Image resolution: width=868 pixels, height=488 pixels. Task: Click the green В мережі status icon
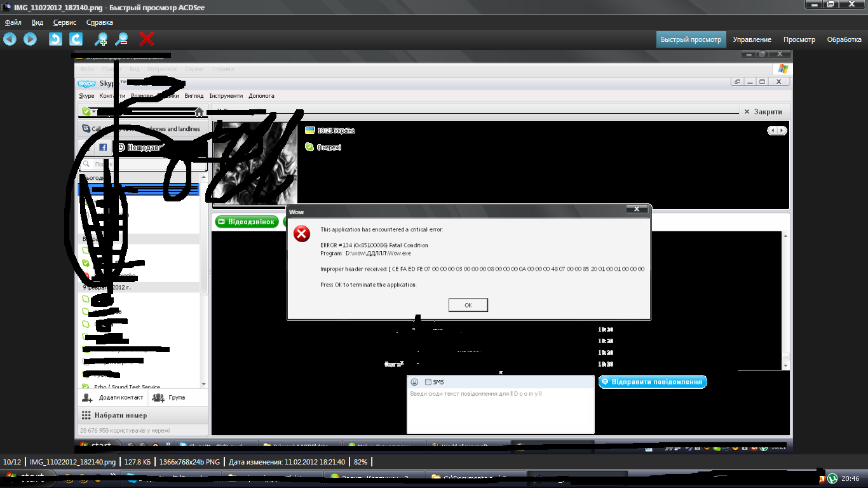click(309, 147)
